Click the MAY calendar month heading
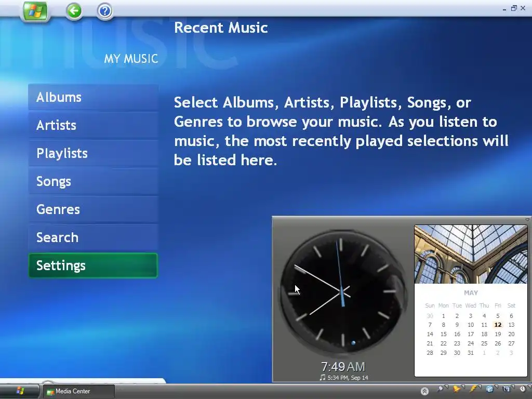Viewport: 532px width, 399px height. (x=471, y=293)
